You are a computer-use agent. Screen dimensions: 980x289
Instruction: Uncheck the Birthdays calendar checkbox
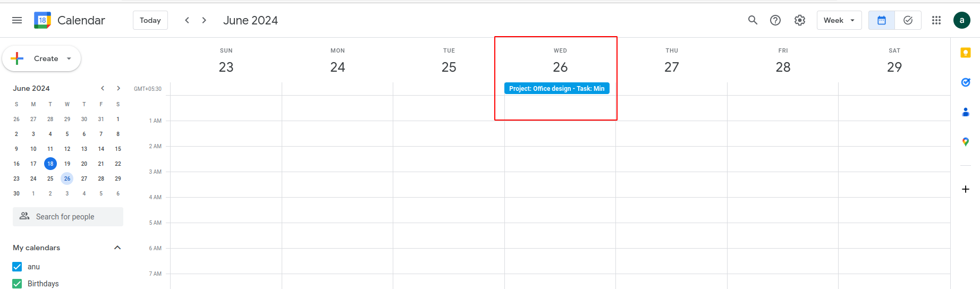pos(17,284)
